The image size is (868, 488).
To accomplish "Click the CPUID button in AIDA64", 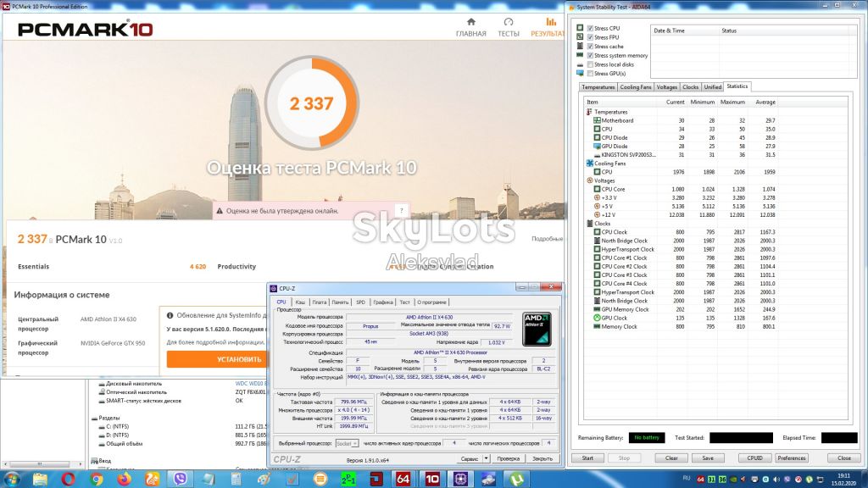I will 754,458.
